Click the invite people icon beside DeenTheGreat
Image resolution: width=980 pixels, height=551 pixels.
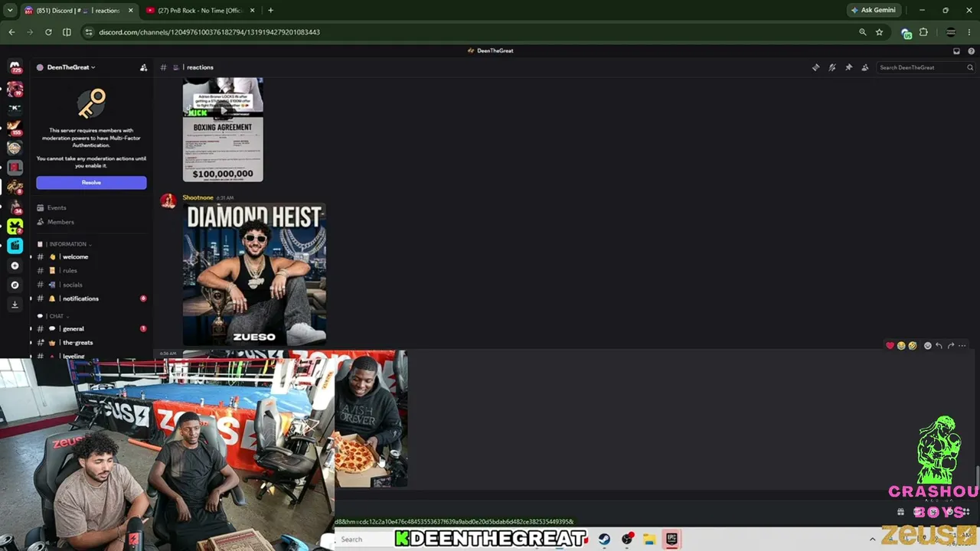point(143,67)
